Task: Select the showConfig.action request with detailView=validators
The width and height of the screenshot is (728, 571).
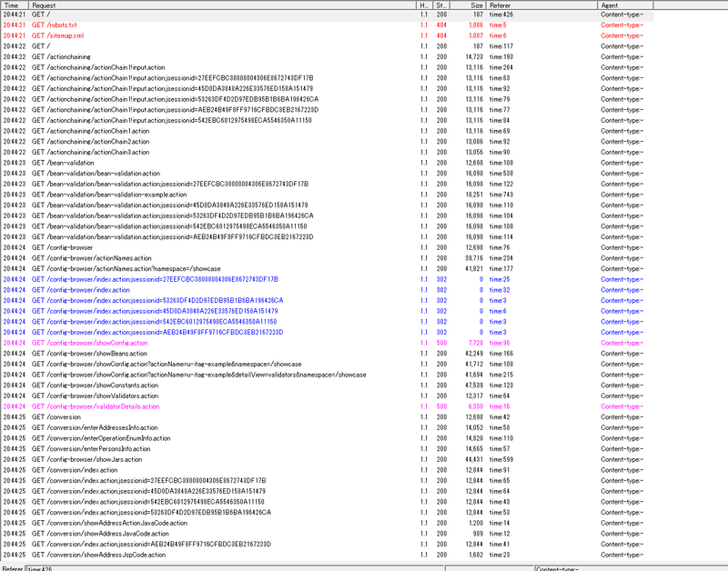Action: (x=327, y=375)
